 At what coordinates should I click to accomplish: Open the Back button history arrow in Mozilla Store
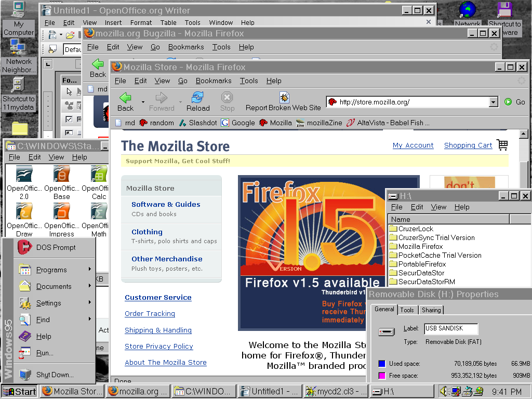point(143,102)
